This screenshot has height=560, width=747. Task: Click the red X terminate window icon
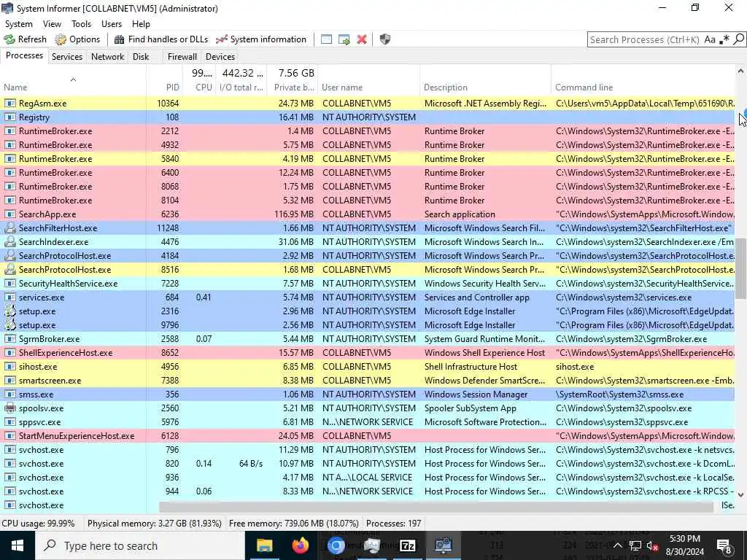(362, 39)
